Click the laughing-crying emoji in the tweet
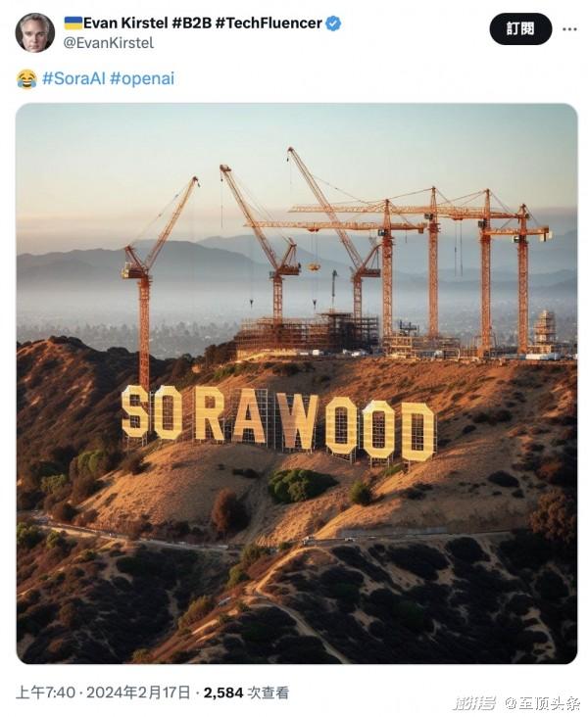The image size is (588, 717). (26, 78)
